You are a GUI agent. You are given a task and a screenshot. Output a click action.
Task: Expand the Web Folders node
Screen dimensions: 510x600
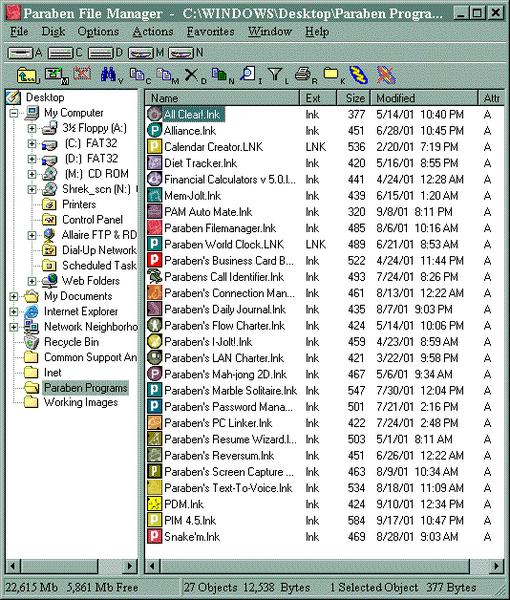pos(32,281)
